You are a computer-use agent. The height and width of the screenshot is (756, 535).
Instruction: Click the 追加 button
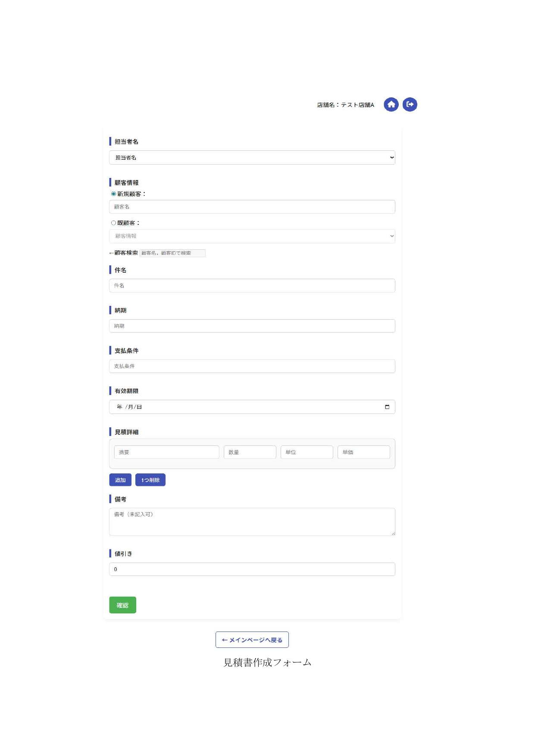[120, 480]
